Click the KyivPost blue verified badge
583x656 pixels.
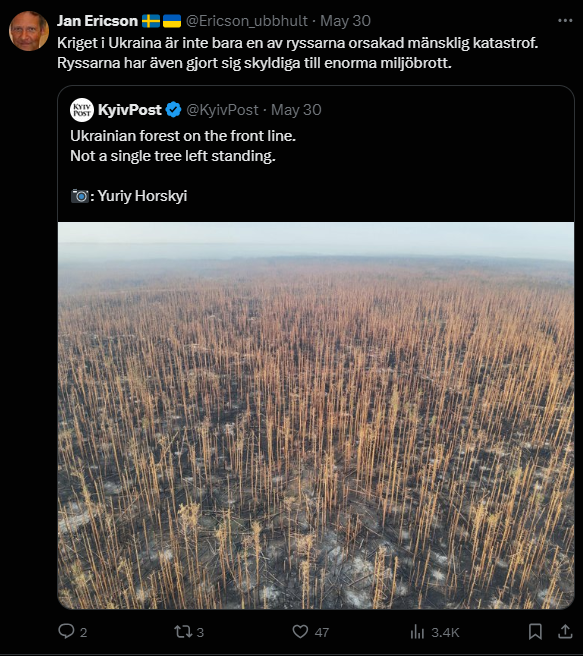173,110
